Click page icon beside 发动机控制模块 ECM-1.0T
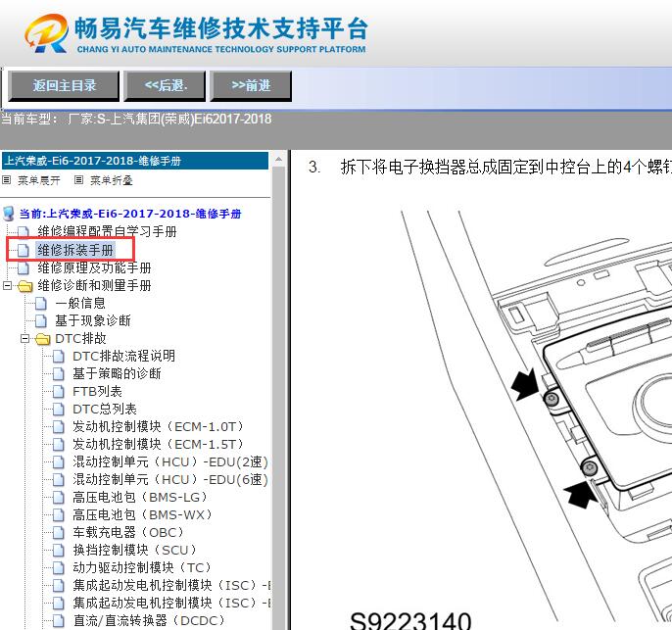The width and height of the screenshot is (672, 630). point(59,426)
